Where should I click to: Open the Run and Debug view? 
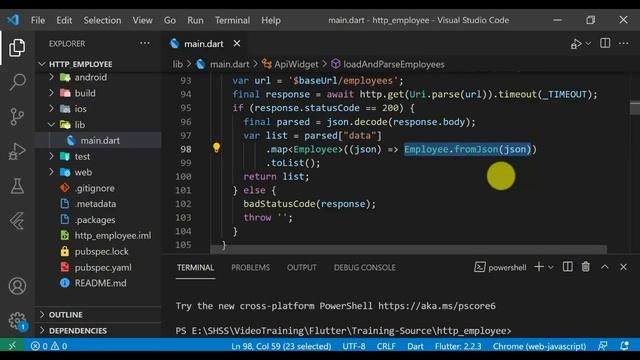(x=17, y=151)
